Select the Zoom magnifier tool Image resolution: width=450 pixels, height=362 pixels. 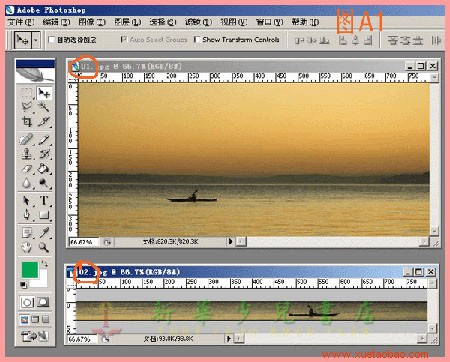(x=44, y=247)
